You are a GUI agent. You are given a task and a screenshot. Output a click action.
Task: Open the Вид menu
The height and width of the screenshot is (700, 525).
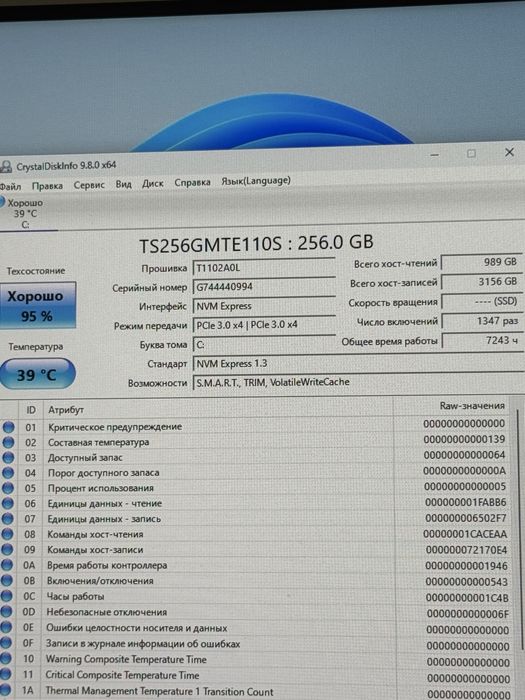point(123,184)
